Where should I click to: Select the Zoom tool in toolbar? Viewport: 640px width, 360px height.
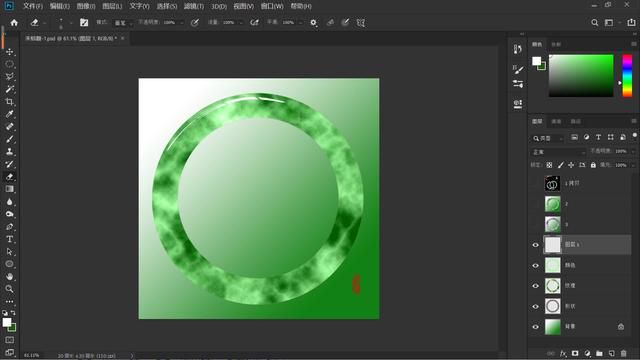pos(9,289)
